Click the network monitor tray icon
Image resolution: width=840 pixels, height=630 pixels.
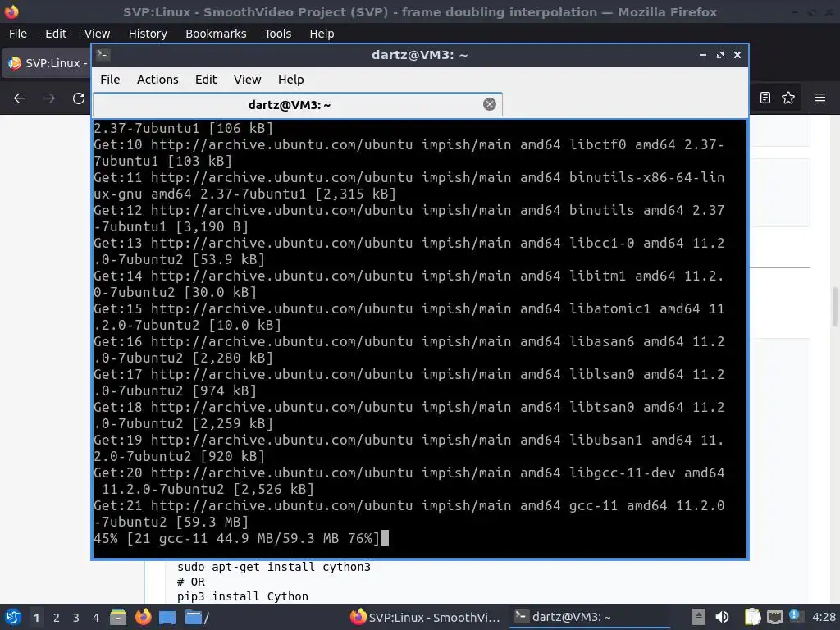775,617
